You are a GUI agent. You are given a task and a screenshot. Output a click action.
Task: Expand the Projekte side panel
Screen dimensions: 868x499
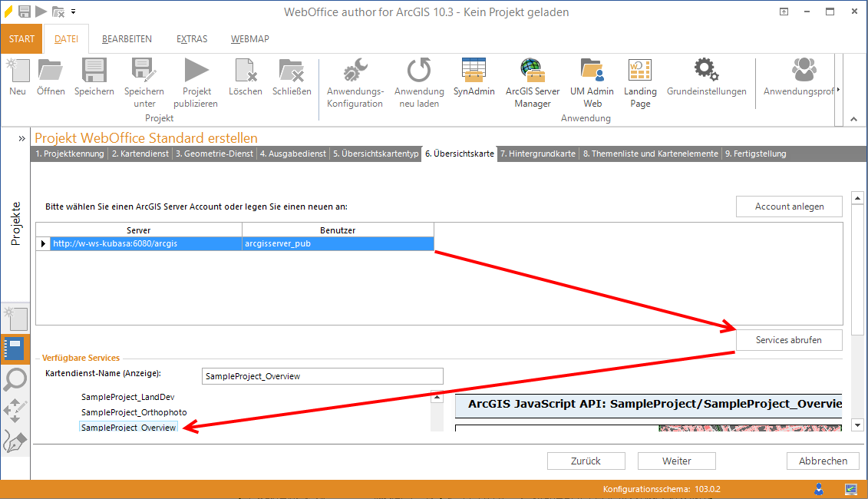(21, 138)
